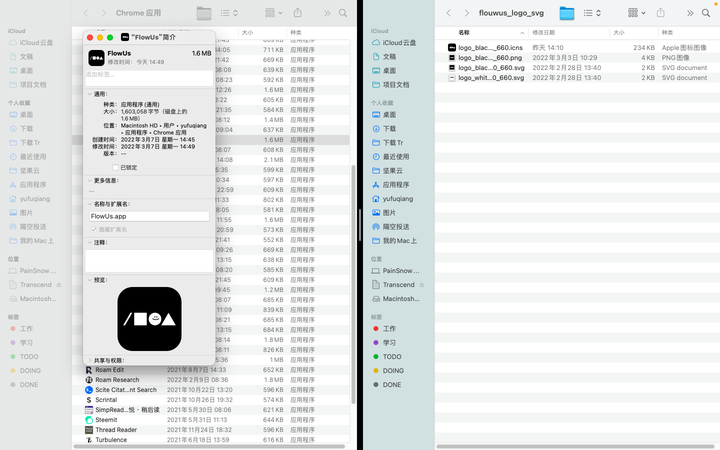Edit the FlowUs.app name field
Screen dimensions: 720x450
[149, 216]
